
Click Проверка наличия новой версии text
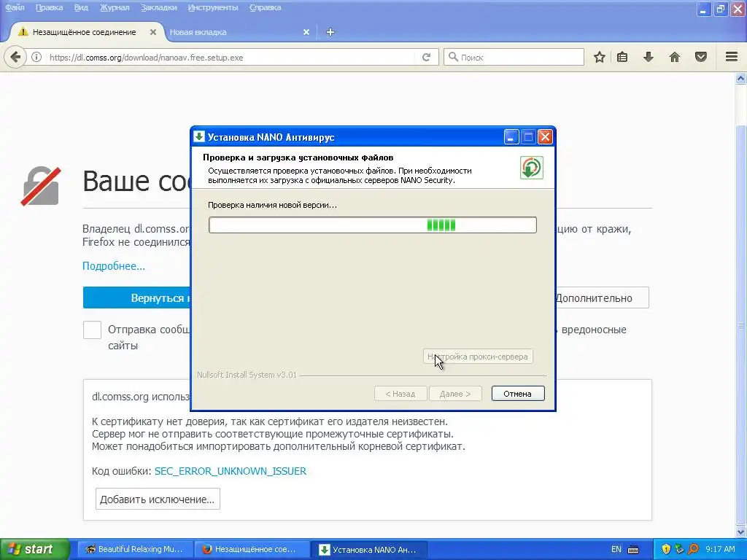click(x=273, y=205)
